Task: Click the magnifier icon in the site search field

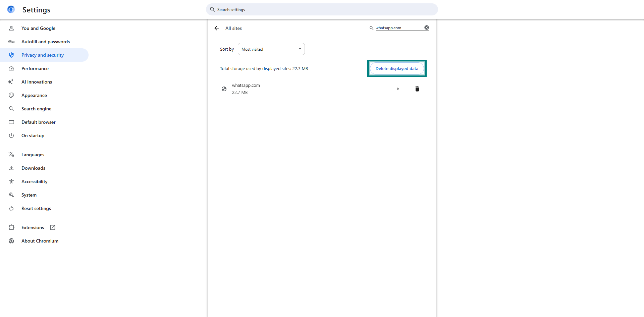Action: (371, 28)
